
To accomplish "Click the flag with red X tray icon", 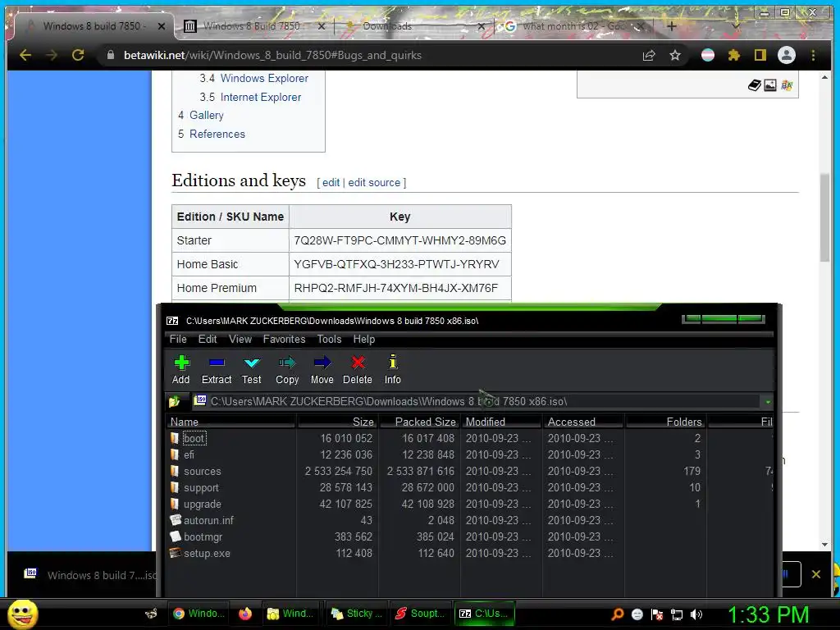I will point(657,614).
